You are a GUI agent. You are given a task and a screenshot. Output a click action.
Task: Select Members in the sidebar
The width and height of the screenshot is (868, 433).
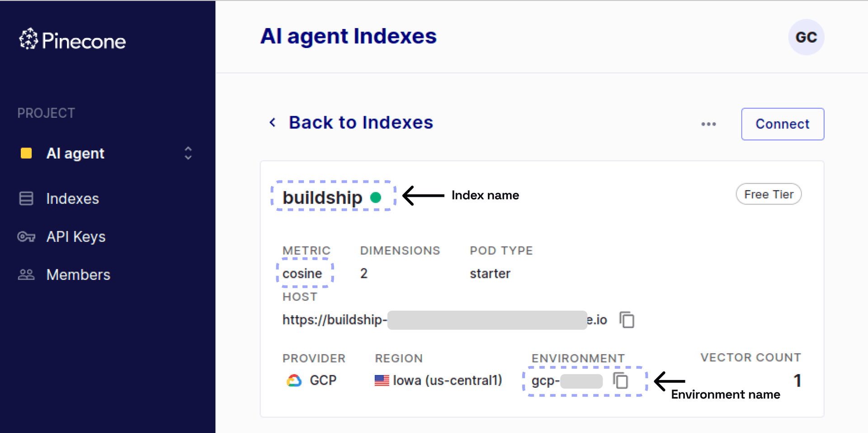pos(78,274)
